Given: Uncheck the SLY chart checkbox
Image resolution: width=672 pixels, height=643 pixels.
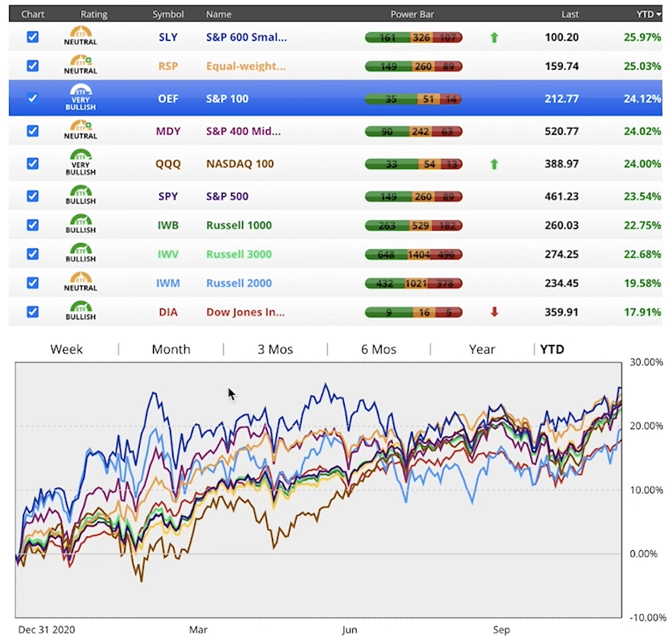Looking at the screenshot, I should tap(33, 37).
